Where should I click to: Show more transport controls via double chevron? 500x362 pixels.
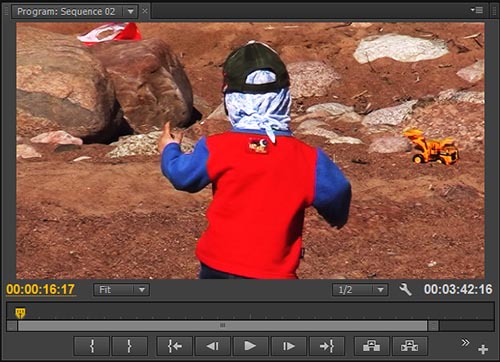(x=465, y=342)
